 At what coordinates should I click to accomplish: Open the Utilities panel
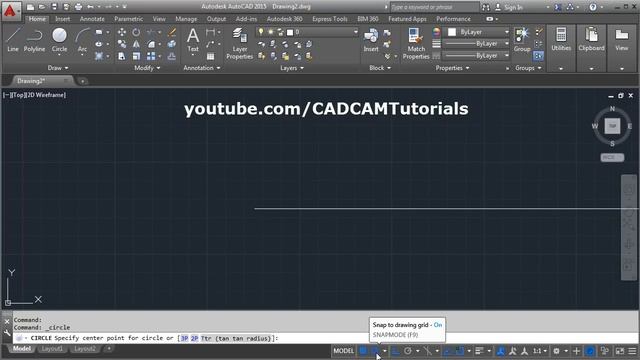pyautogui.click(x=561, y=40)
